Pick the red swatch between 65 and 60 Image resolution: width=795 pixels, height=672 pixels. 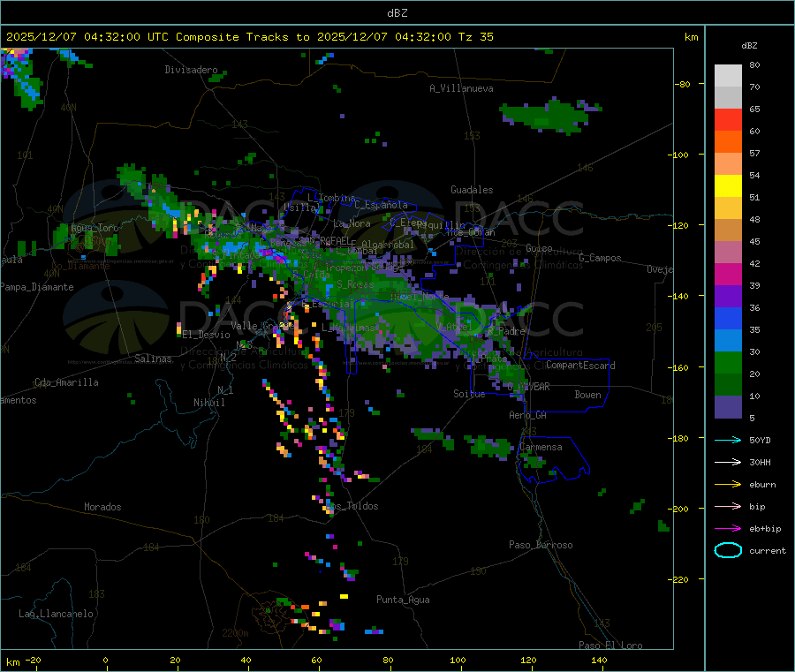(x=728, y=119)
